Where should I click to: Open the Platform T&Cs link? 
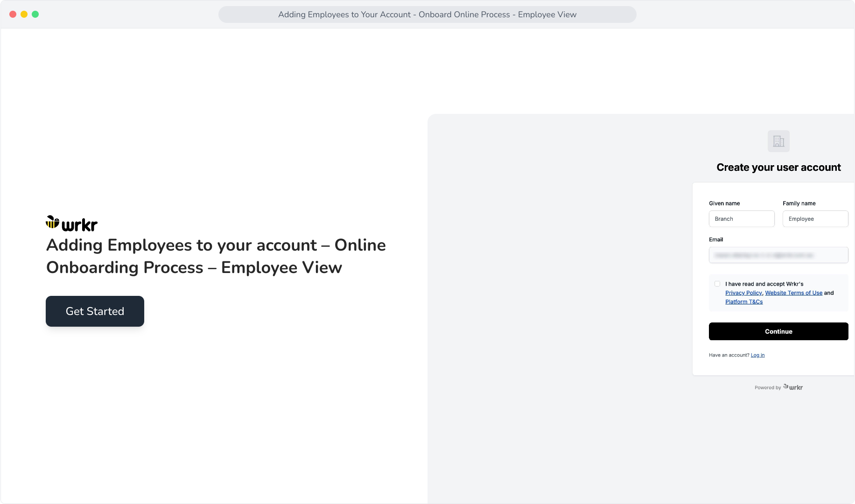pos(744,302)
